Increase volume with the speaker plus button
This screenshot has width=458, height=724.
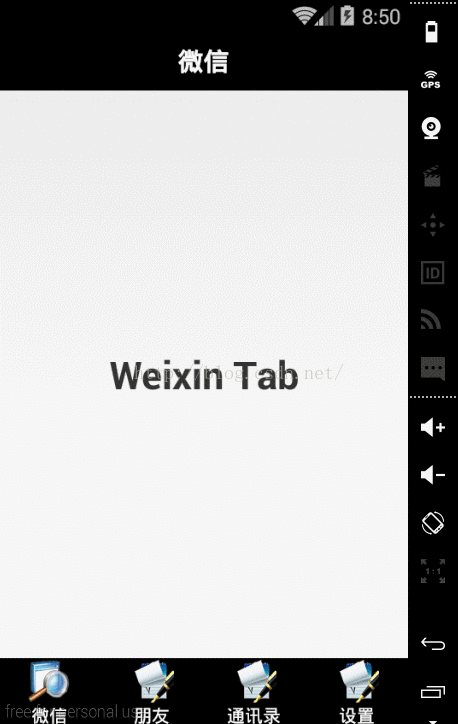click(x=433, y=428)
